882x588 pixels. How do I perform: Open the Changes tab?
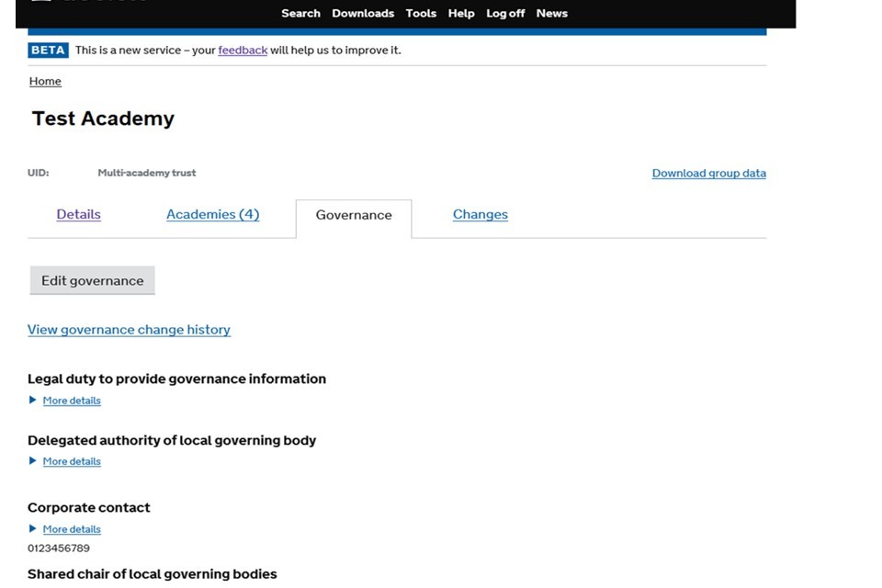pos(480,215)
